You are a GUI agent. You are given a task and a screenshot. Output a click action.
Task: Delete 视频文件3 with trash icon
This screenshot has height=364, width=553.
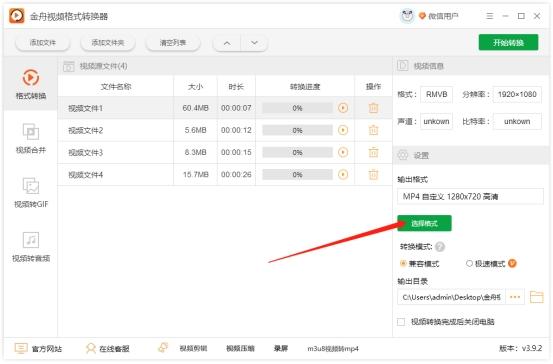tap(373, 152)
